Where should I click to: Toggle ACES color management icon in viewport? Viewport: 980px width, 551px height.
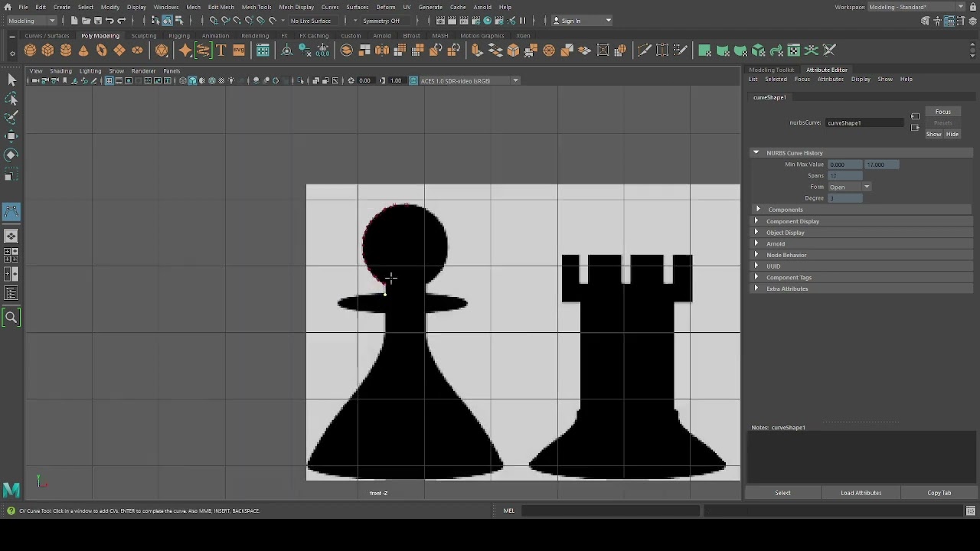(413, 80)
